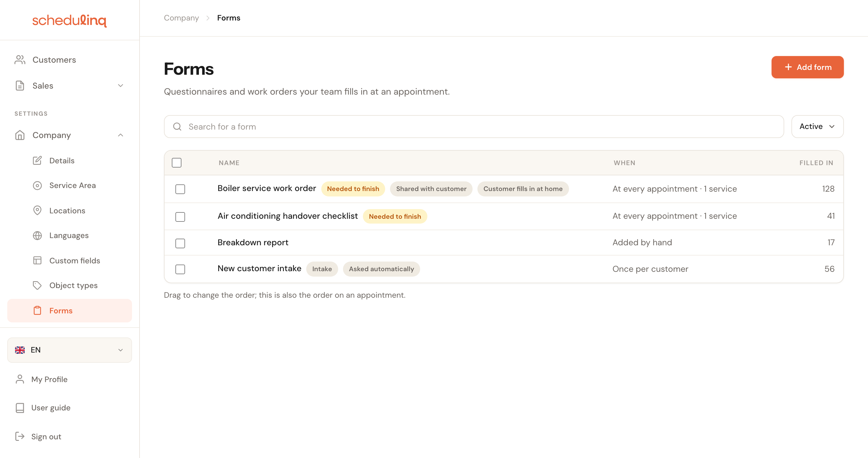The height and width of the screenshot is (458, 868).
Task: Click the UK flag icon
Action: pos(20,350)
